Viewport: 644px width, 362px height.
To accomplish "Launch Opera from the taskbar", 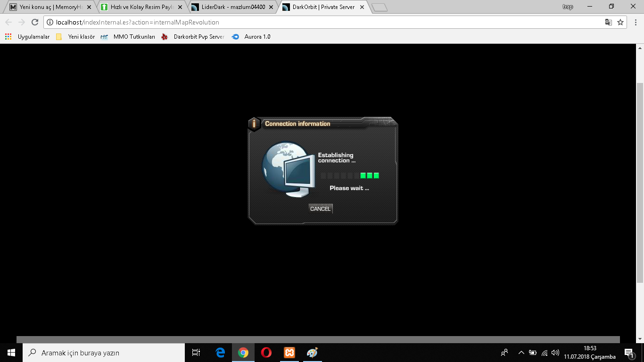I will click(x=266, y=353).
